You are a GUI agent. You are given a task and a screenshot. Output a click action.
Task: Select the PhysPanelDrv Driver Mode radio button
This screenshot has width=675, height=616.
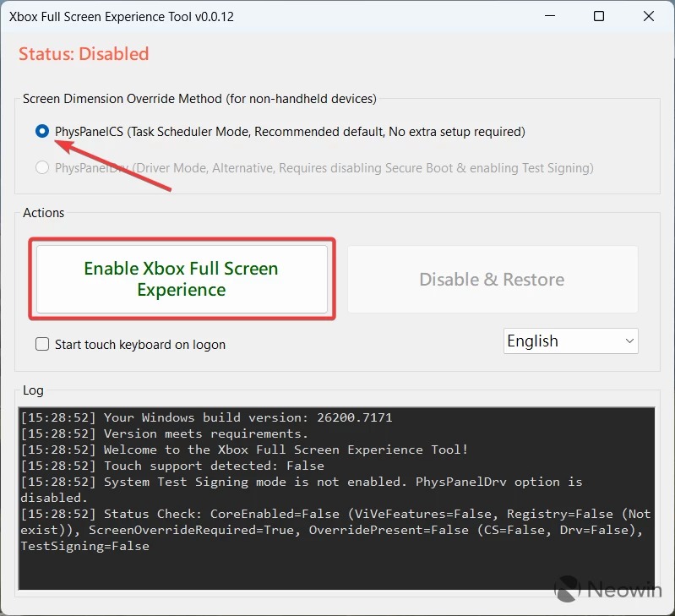(x=42, y=168)
